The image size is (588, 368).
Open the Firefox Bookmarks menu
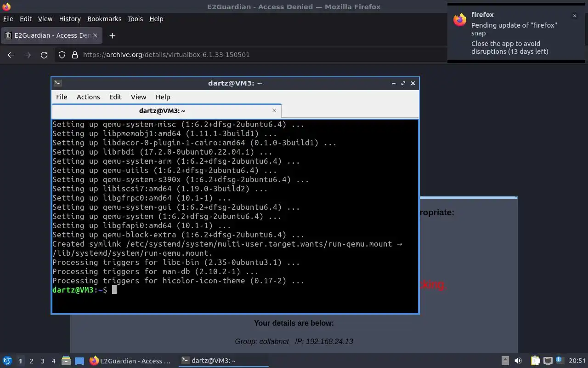tap(104, 19)
